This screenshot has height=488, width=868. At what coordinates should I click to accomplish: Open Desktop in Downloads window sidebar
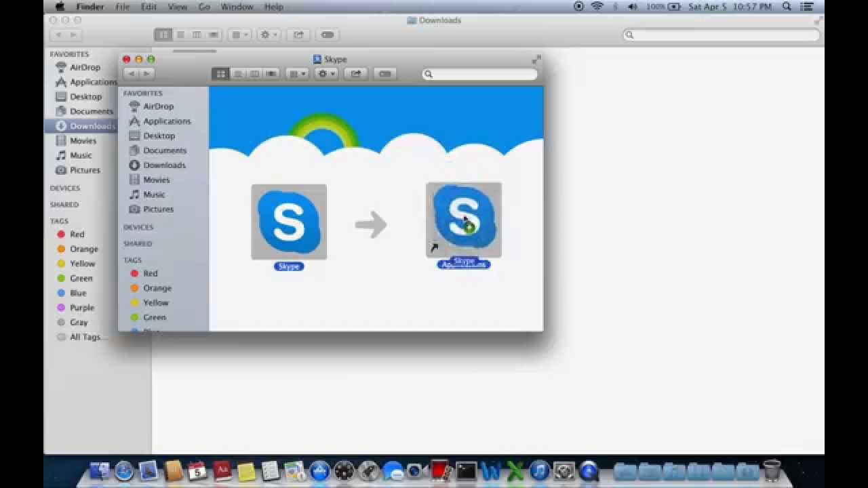79,96
